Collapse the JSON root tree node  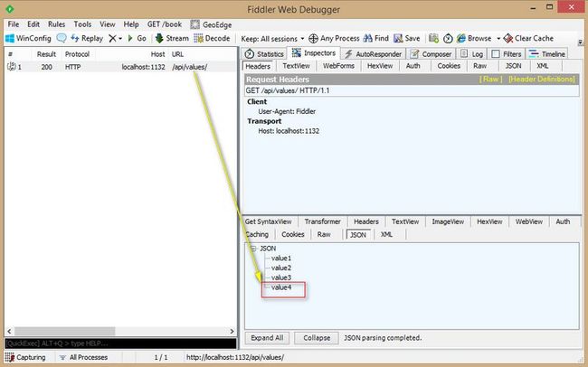click(x=253, y=249)
